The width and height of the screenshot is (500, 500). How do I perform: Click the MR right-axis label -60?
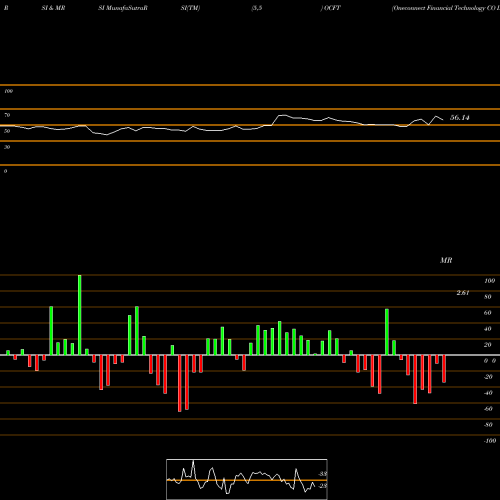488,409
